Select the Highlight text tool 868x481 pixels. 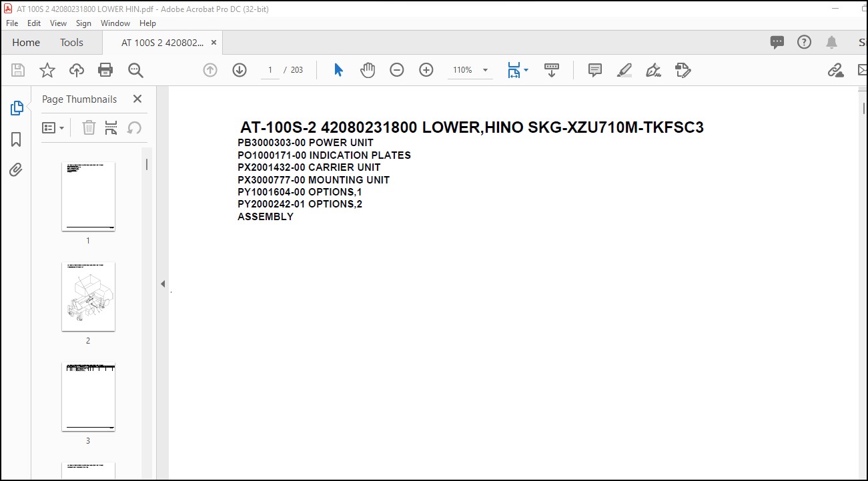[624, 70]
